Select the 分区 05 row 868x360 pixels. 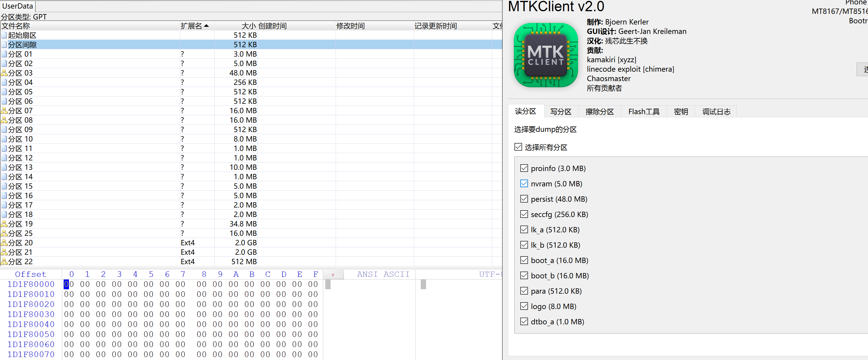251,92
